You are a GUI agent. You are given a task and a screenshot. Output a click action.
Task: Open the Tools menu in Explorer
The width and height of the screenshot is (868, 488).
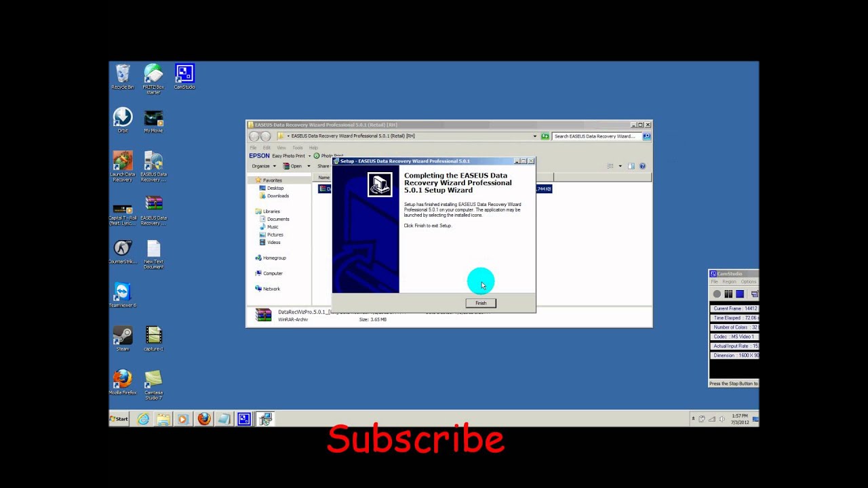298,147
